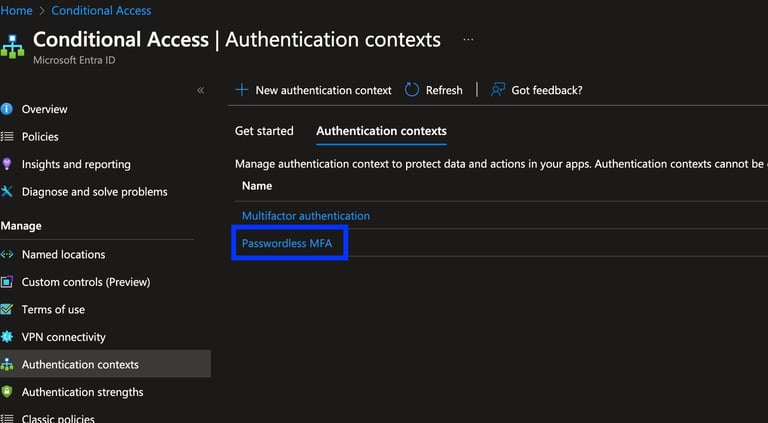
Task: Open the Passwordless MFA context
Action: point(287,243)
